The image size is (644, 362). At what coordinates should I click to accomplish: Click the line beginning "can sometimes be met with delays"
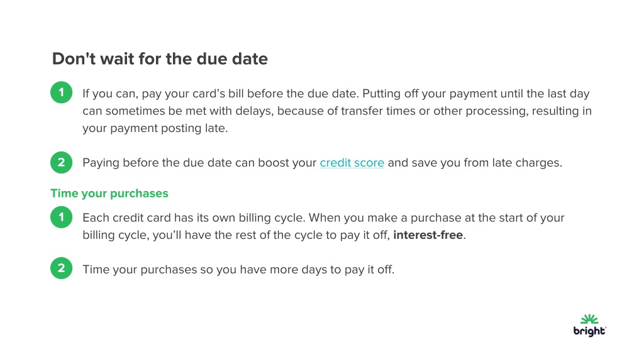coord(337,111)
